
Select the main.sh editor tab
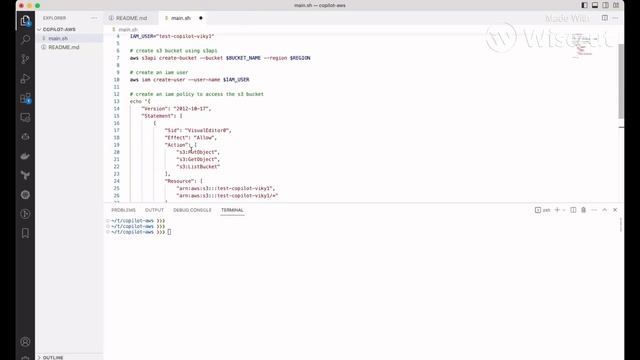(181, 18)
